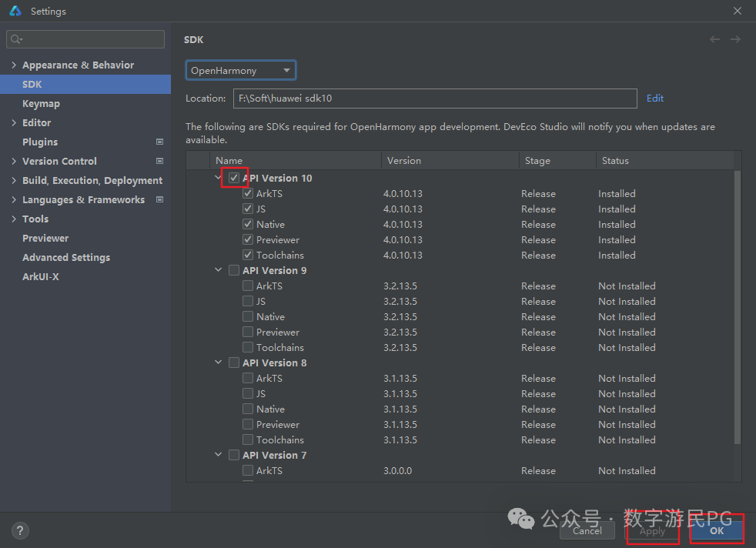Check the ArkTS 3.0.0.0 checkbox
This screenshot has height=548, width=756.
[x=248, y=470]
